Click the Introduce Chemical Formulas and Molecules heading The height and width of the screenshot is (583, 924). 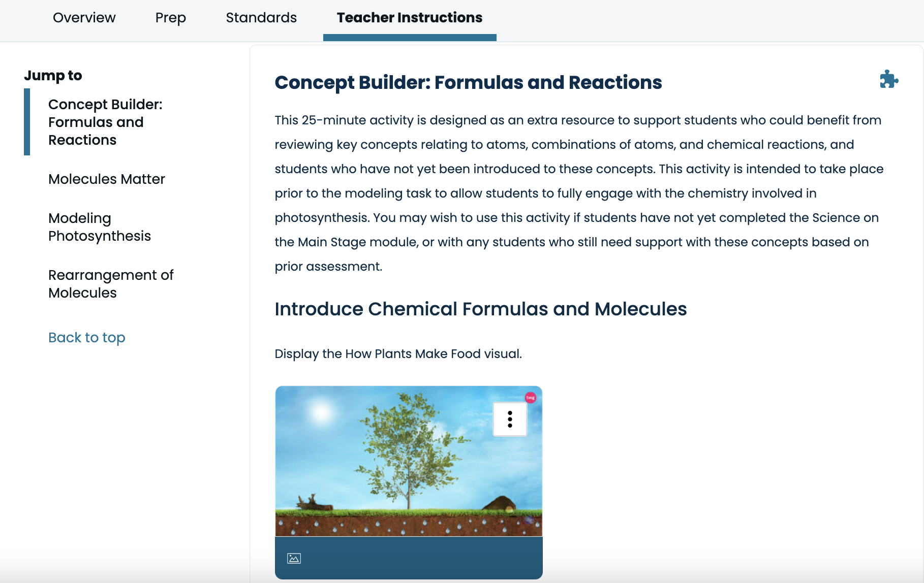pyautogui.click(x=480, y=309)
